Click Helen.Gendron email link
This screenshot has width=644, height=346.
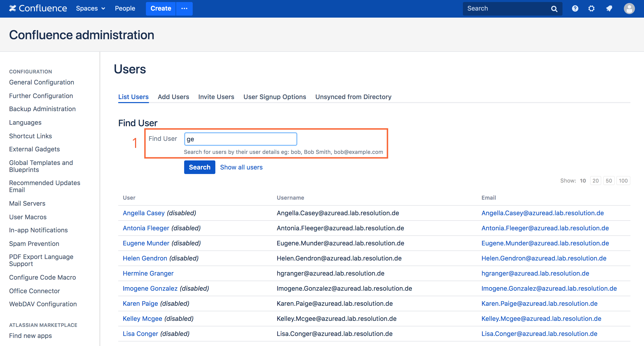544,258
